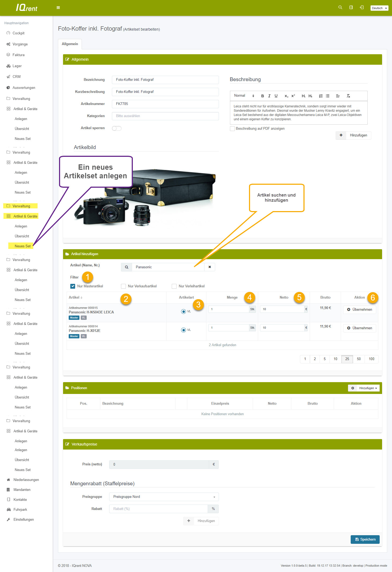Sort the table by Artikel column
Image resolution: width=392 pixels, height=572 pixels.
click(x=75, y=298)
